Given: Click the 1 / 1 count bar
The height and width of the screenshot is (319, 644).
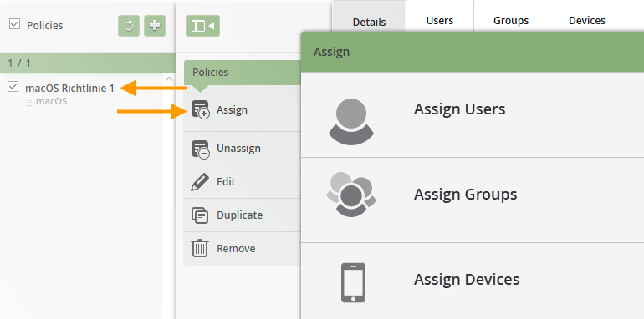Looking at the screenshot, I should point(88,63).
